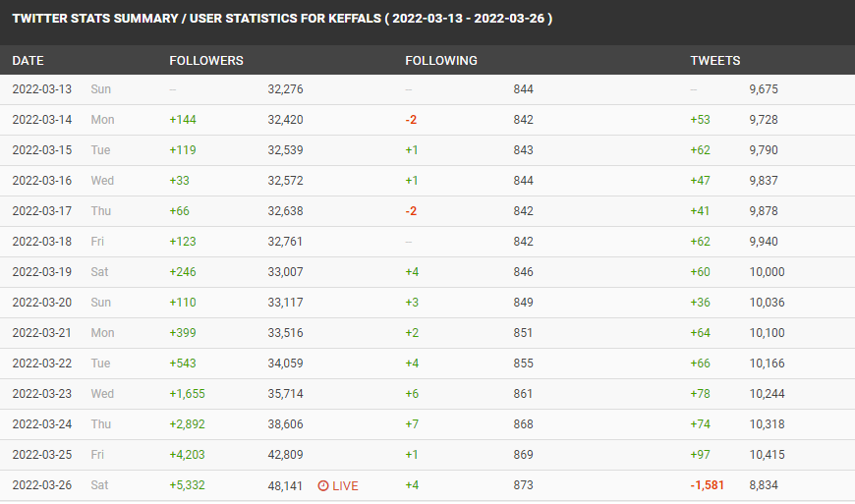Click the +5,332 followers change

(x=187, y=485)
